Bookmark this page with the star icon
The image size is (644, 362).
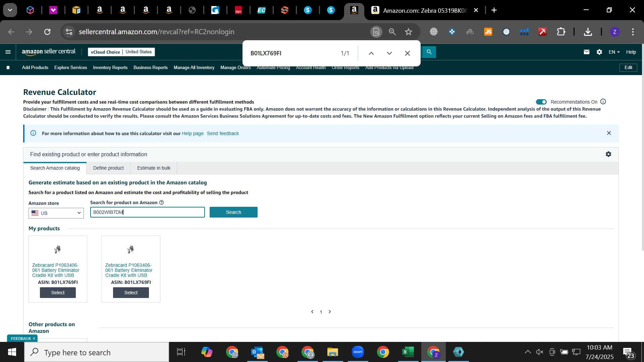coord(408,32)
